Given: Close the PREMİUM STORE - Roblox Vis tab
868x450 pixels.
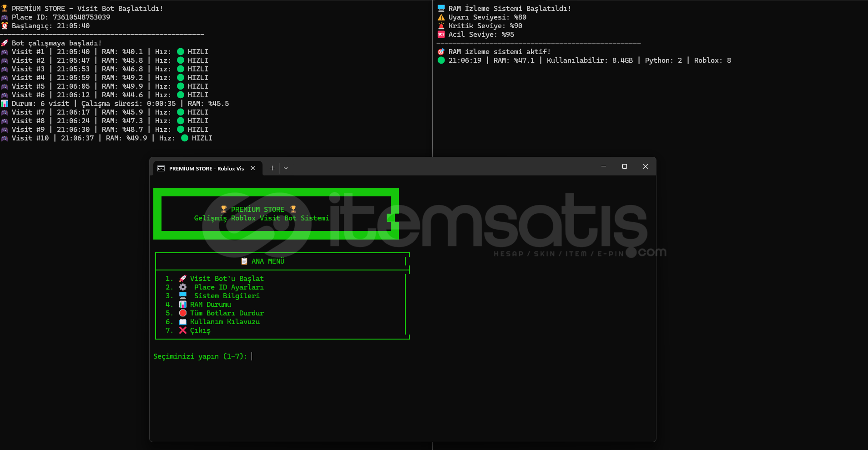Looking at the screenshot, I should pos(253,168).
